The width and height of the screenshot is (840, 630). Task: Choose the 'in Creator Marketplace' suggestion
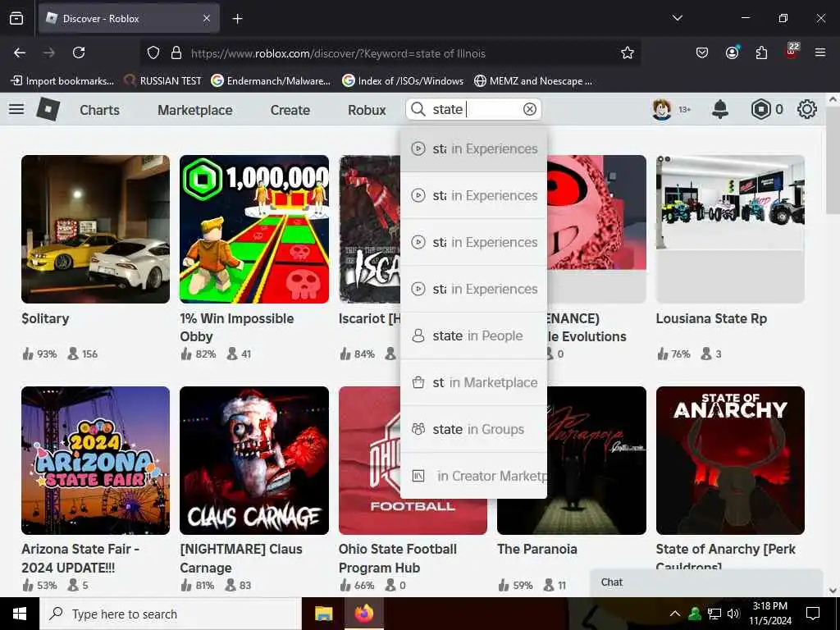pos(473,476)
